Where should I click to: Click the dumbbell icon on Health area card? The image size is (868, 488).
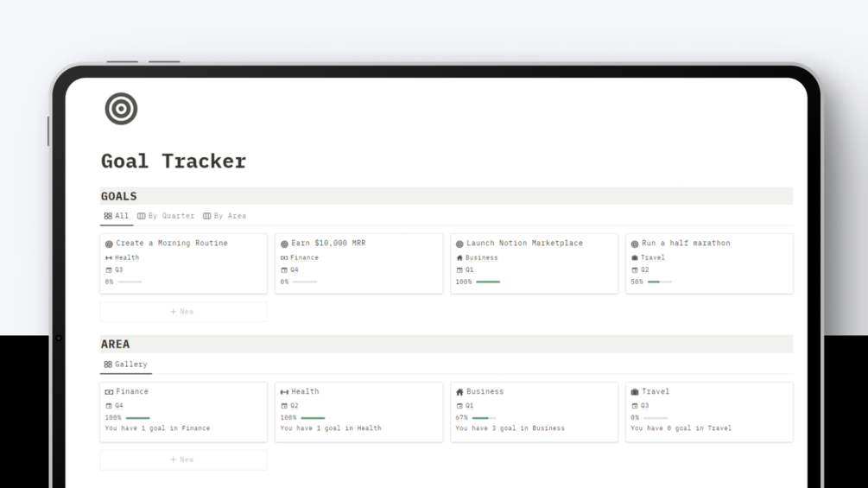point(284,392)
